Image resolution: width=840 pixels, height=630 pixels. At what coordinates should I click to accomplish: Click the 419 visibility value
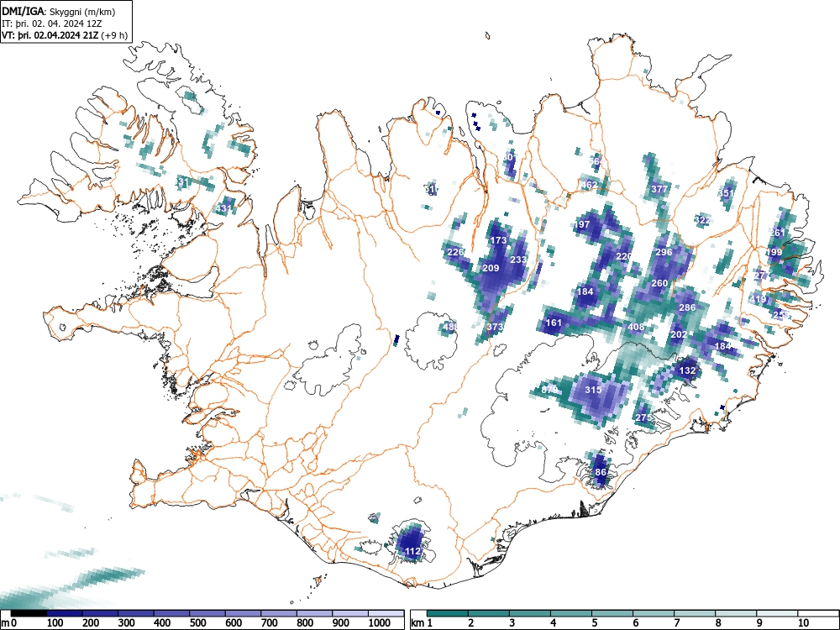pyautogui.click(x=758, y=299)
